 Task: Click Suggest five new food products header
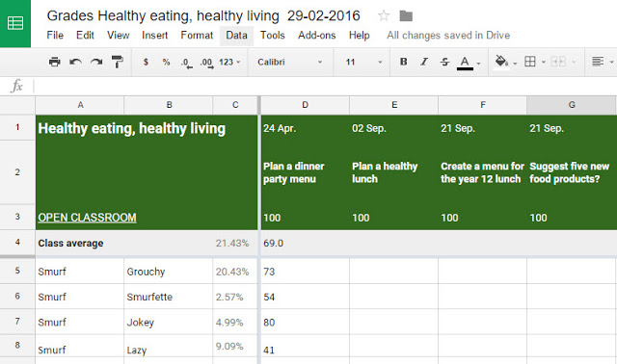tap(572, 172)
